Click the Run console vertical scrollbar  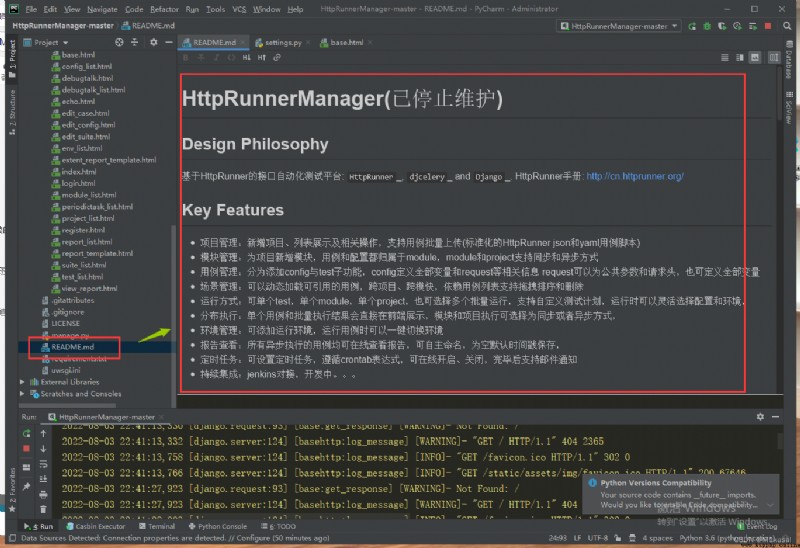[779, 441]
